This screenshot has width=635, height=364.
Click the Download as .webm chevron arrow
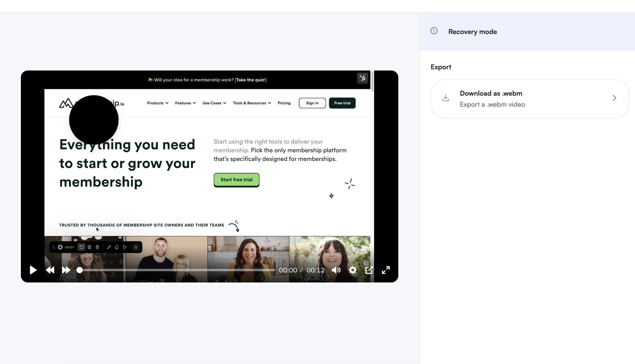tap(615, 98)
